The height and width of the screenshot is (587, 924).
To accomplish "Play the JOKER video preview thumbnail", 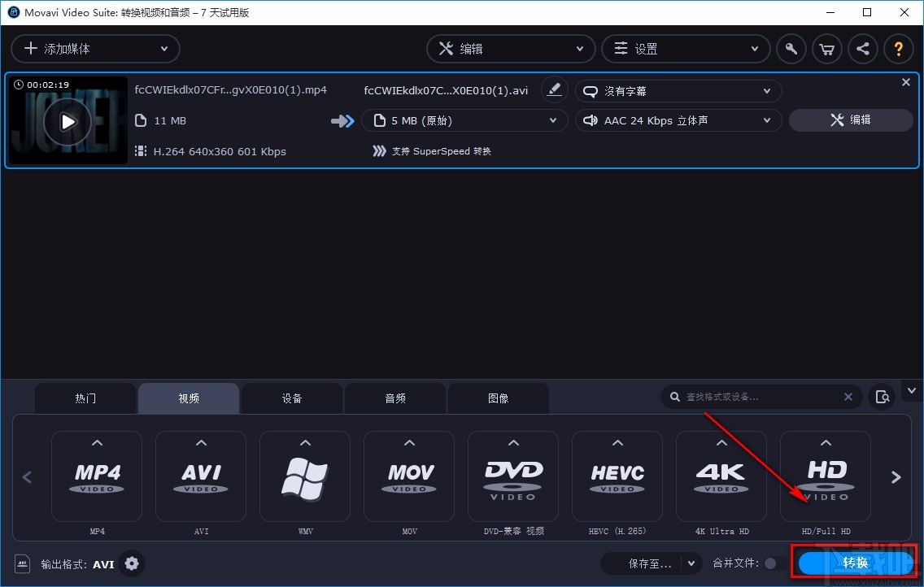I will (x=68, y=121).
